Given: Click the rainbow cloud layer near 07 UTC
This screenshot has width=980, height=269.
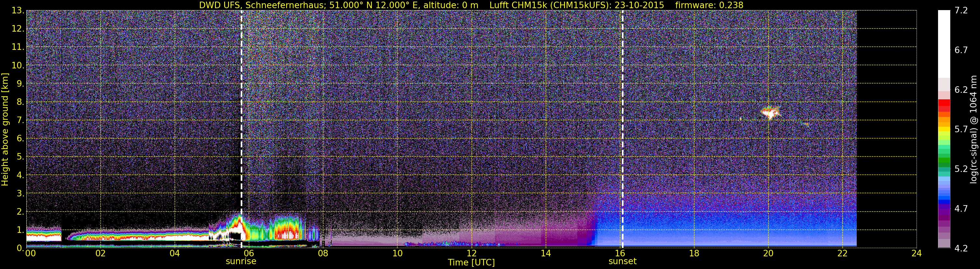Looking at the screenshot, I should (x=286, y=229).
